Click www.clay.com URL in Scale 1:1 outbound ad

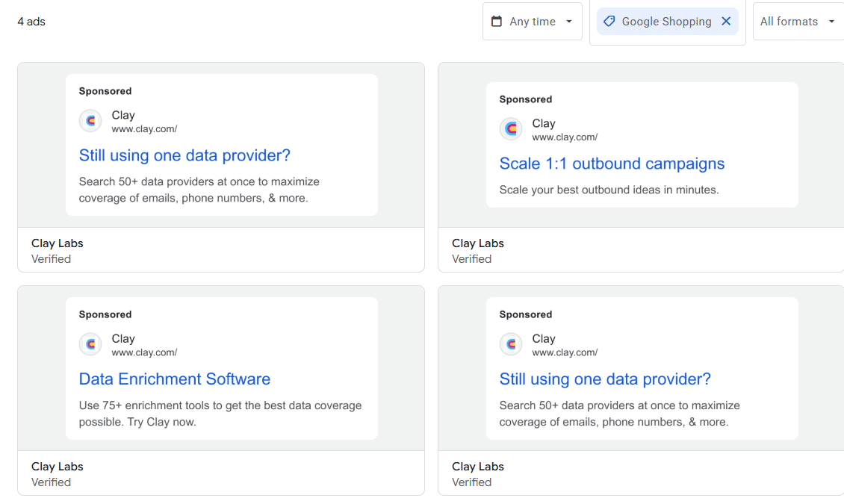click(x=565, y=137)
